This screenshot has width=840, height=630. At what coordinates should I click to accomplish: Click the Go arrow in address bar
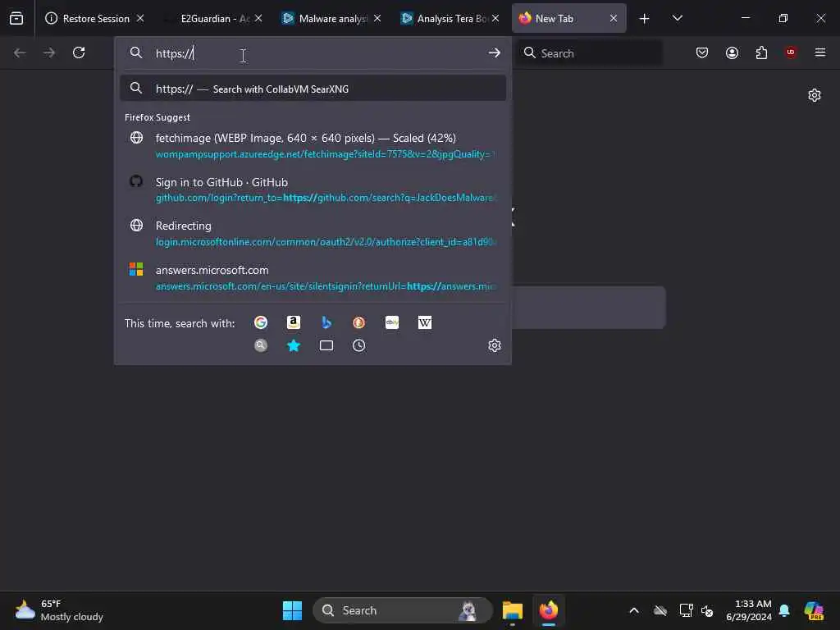click(494, 52)
